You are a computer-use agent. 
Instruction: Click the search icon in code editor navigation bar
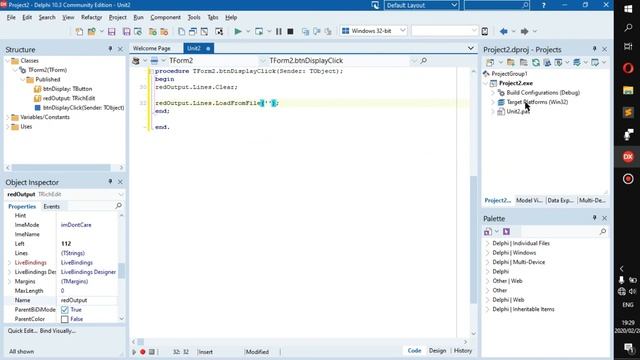pos(424,60)
